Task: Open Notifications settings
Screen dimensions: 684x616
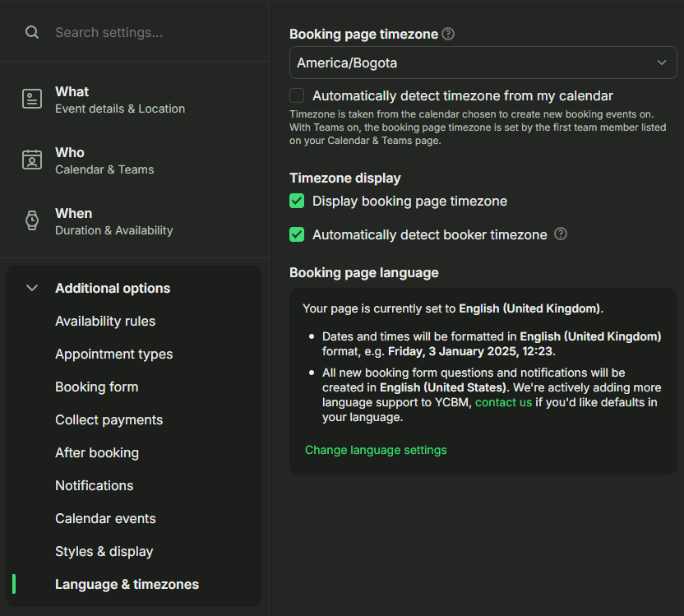Action: [x=95, y=485]
